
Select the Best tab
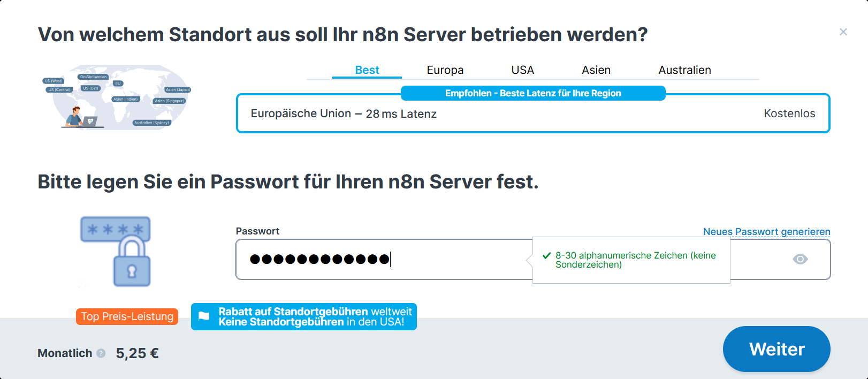[x=367, y=70]
